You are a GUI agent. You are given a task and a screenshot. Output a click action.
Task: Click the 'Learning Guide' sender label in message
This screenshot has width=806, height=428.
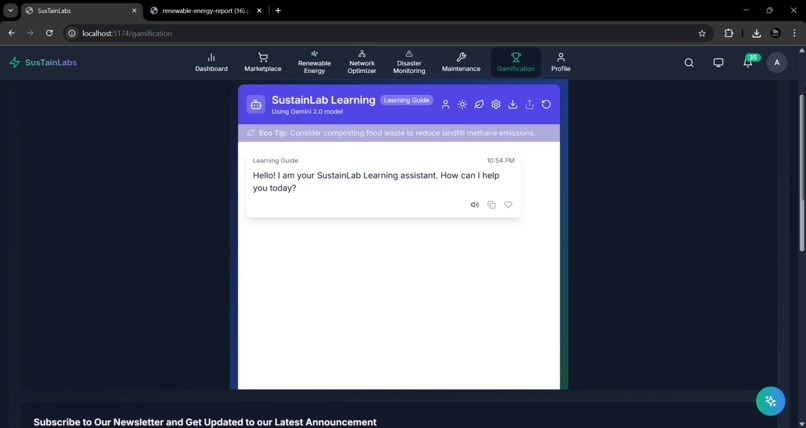point(275,161)
